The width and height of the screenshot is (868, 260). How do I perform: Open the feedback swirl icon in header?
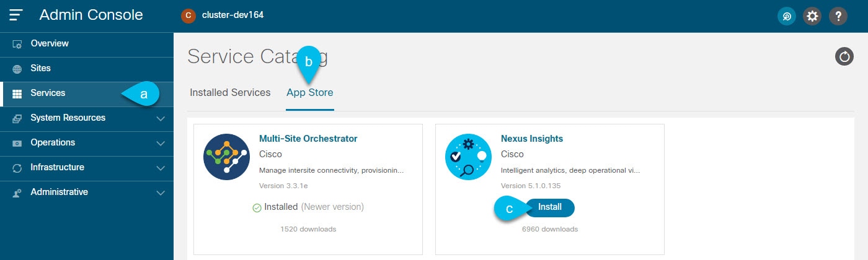tap(787, 16)
